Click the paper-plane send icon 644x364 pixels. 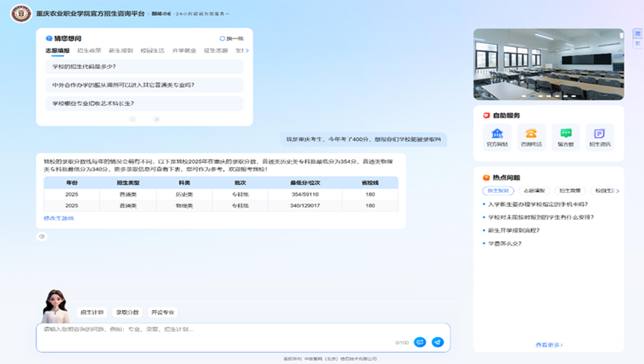click(437, 342)
